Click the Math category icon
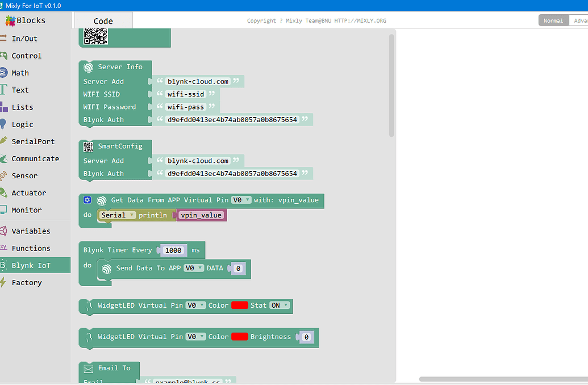 tap(3, 73)
